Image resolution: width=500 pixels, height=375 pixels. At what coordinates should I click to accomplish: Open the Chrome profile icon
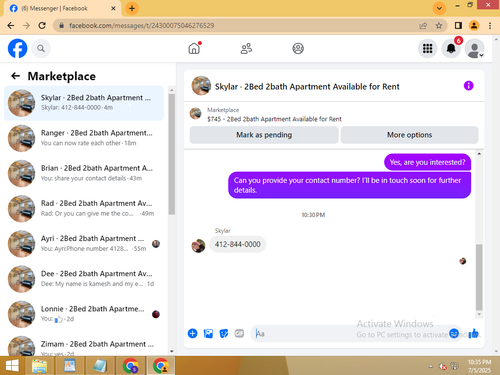[474, 26]
